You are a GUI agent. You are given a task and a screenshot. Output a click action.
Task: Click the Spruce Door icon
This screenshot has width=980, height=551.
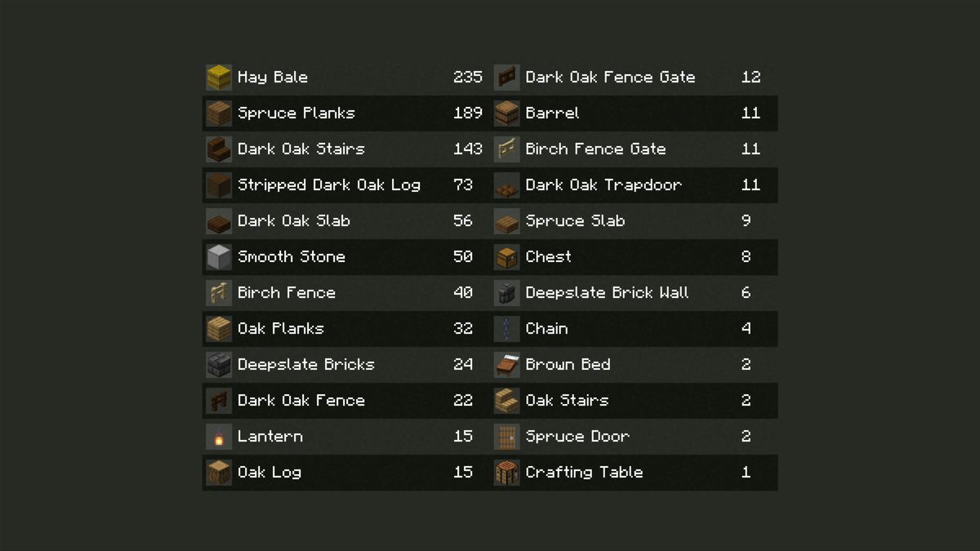pos(507,437)
